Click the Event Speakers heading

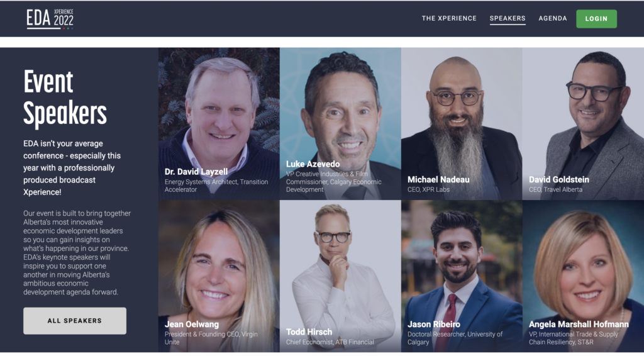[65, 97]
